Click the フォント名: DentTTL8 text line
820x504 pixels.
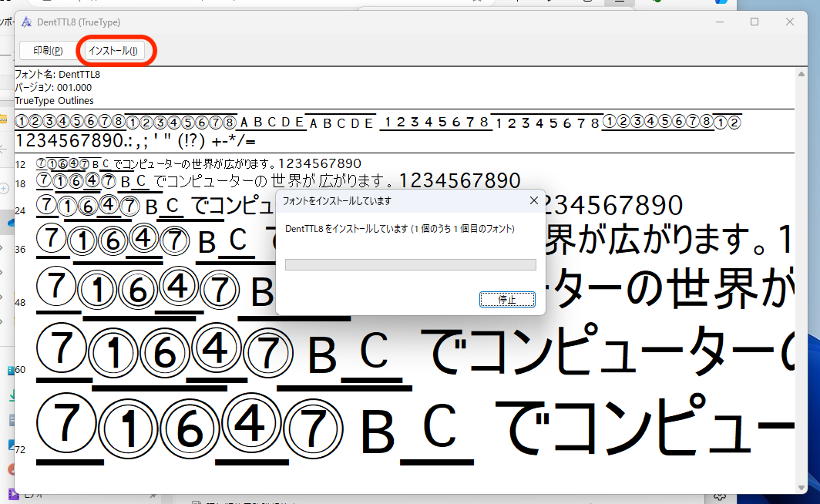tap(57, 75)
